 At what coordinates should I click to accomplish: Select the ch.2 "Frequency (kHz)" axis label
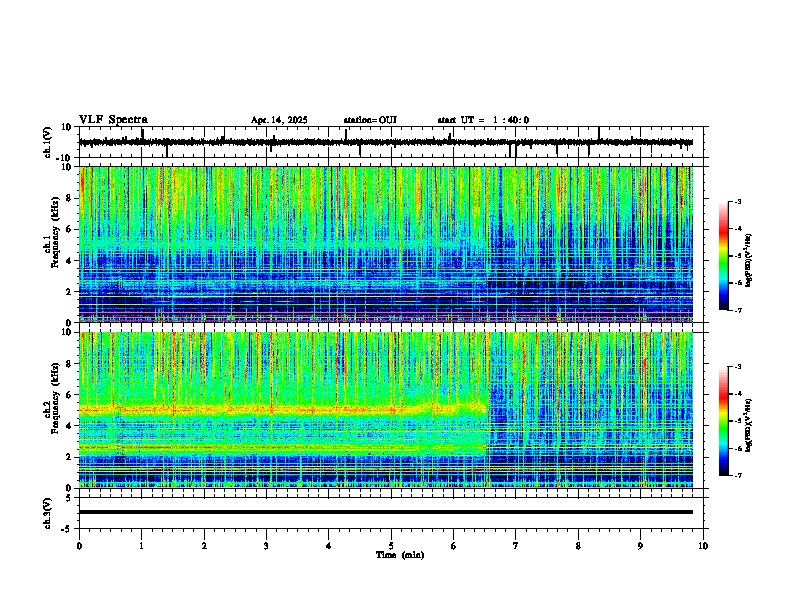[x=55, y=398]
